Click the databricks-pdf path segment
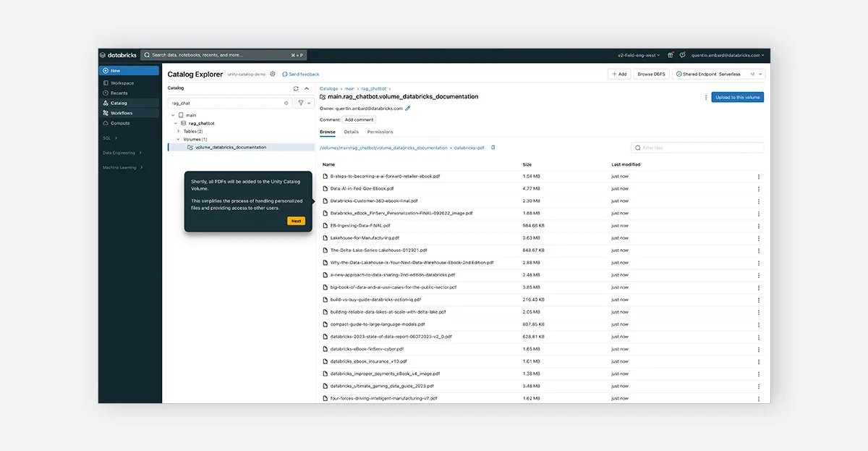 pos(469,148)
